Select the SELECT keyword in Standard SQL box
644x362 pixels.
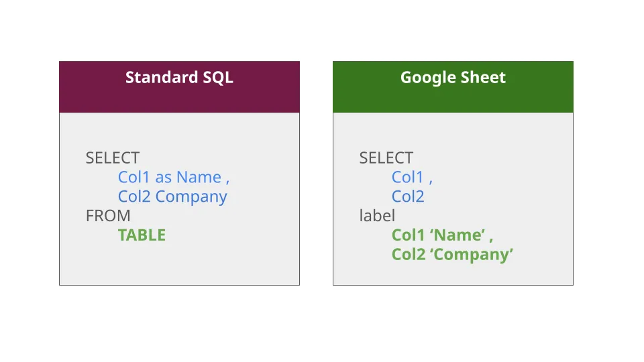coord(112,158)
